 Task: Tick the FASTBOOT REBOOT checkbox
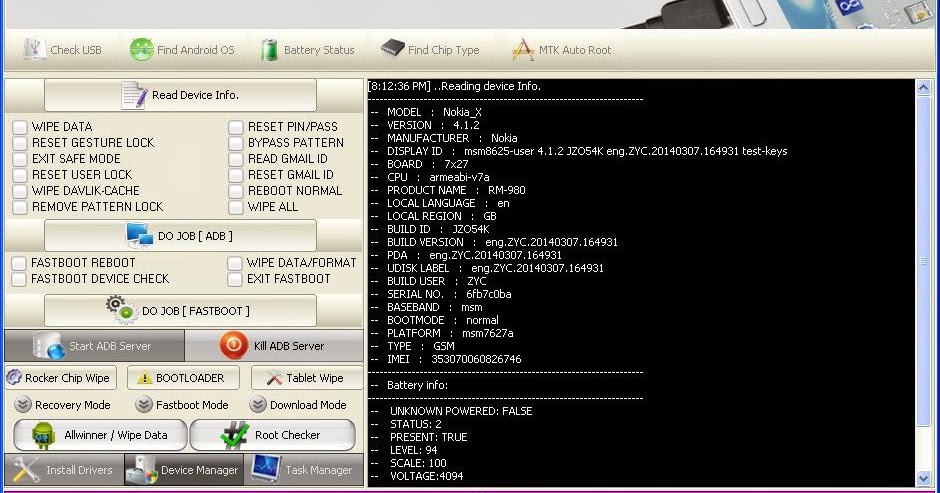point(19,263)
